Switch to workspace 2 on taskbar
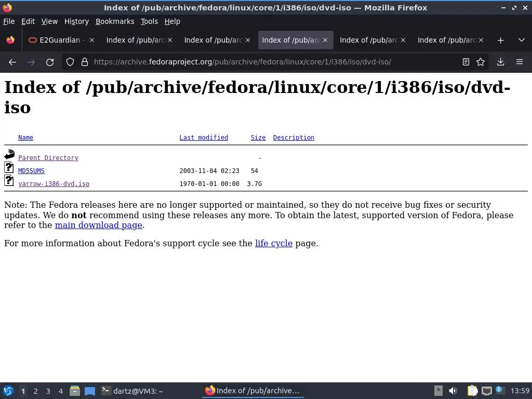Screen dimensions: 532x399 tap(36, 391)
